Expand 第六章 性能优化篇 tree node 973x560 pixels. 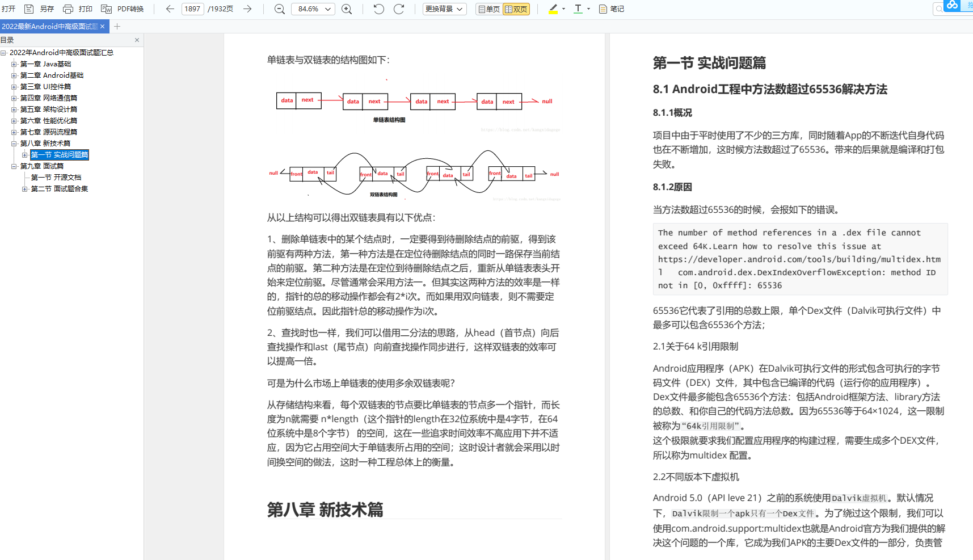tap(14, 121)
